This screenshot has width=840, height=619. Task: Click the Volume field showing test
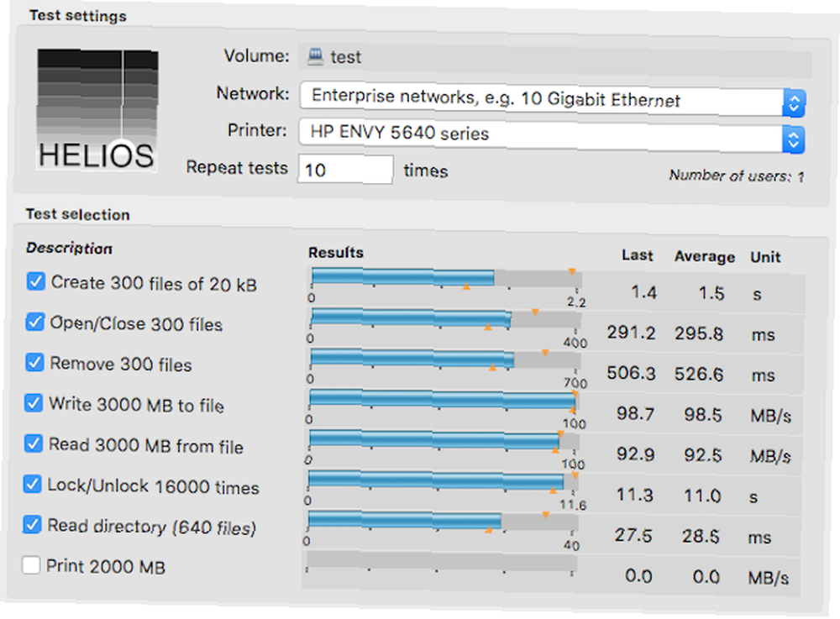pos(554,60)
